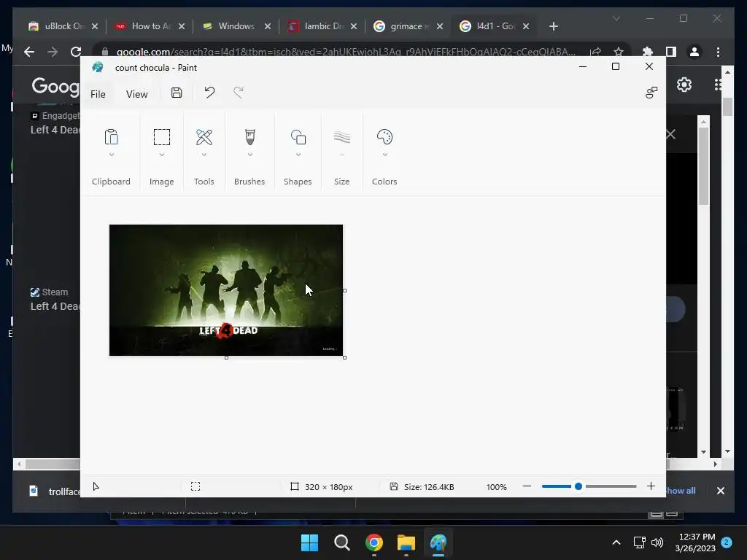The image size is (747, 560).
Task: Expand the Brushes dropdown chevron
Action: [x=249, y=155]
